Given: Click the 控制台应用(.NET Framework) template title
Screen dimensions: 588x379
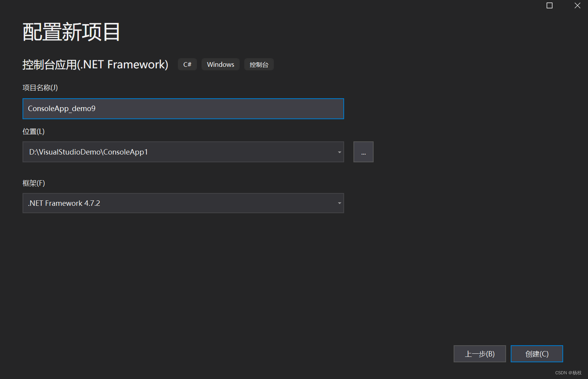Looking at the screenshot, I should (96, 64).
